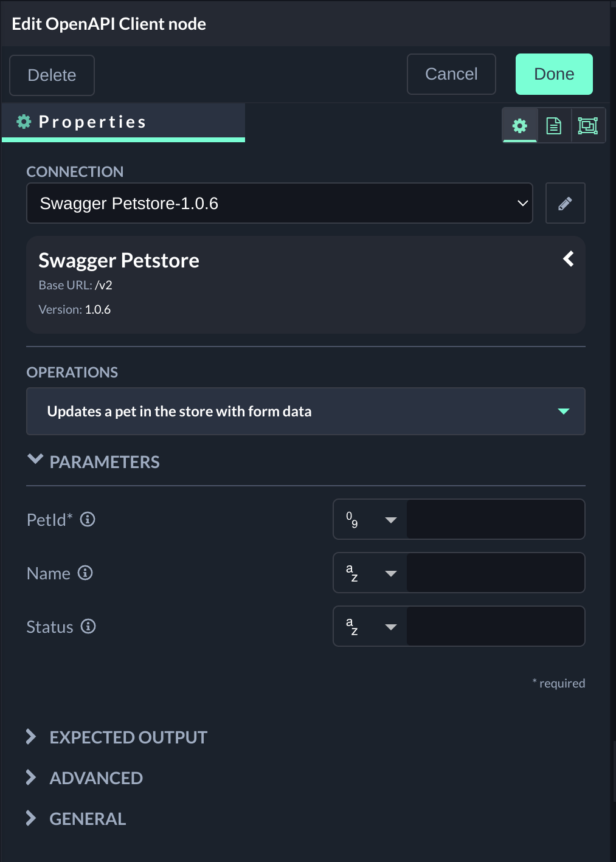Open the node description document icon
The height and width of the screenshot is (862, 616).
pos(554,126)
